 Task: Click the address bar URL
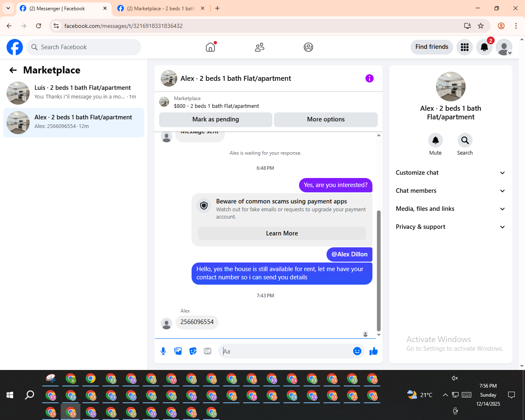point(123,26)
